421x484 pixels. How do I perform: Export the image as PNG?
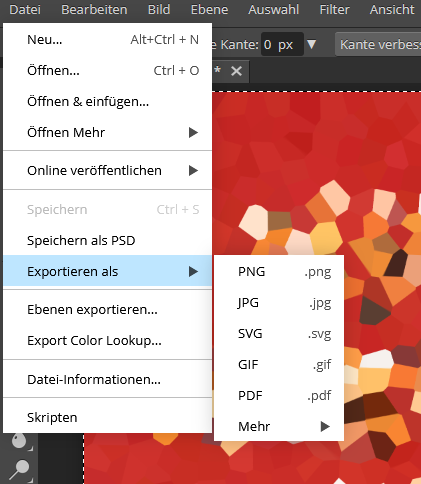click(279, 272)
